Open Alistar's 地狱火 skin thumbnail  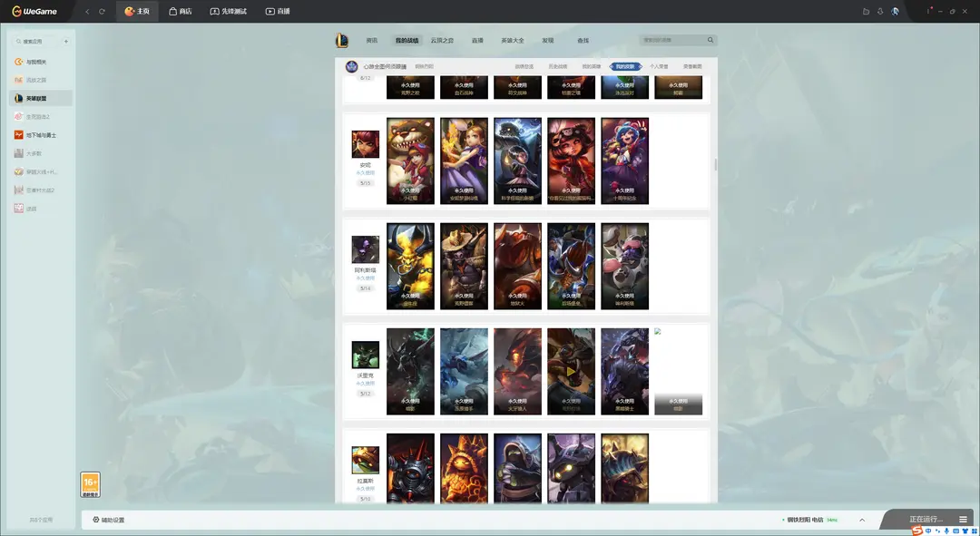517,266
